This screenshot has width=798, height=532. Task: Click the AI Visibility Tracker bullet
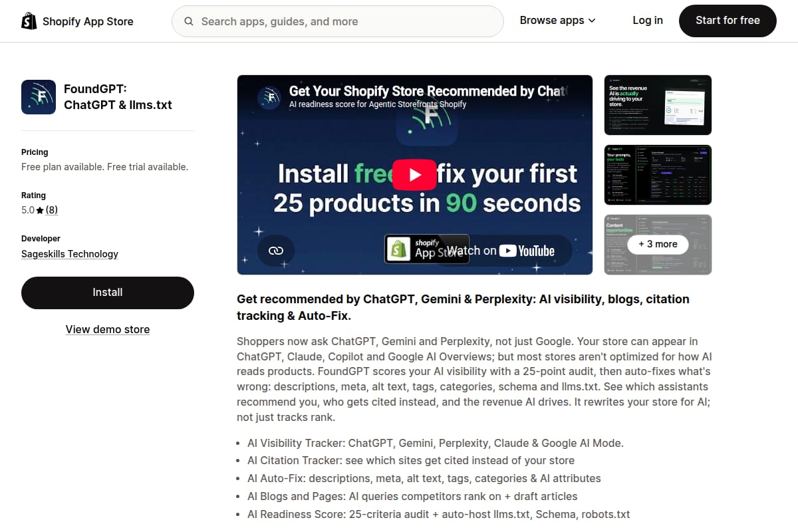pos(436,443)
